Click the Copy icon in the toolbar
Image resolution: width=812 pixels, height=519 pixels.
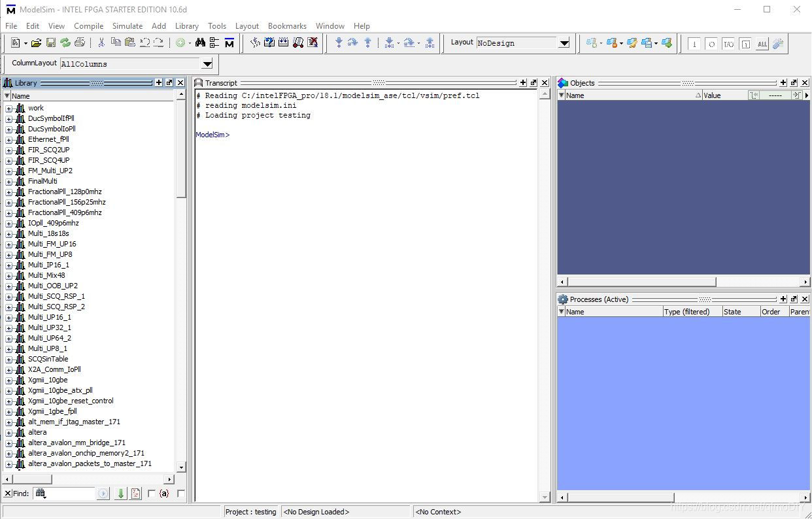coord(116,42)
